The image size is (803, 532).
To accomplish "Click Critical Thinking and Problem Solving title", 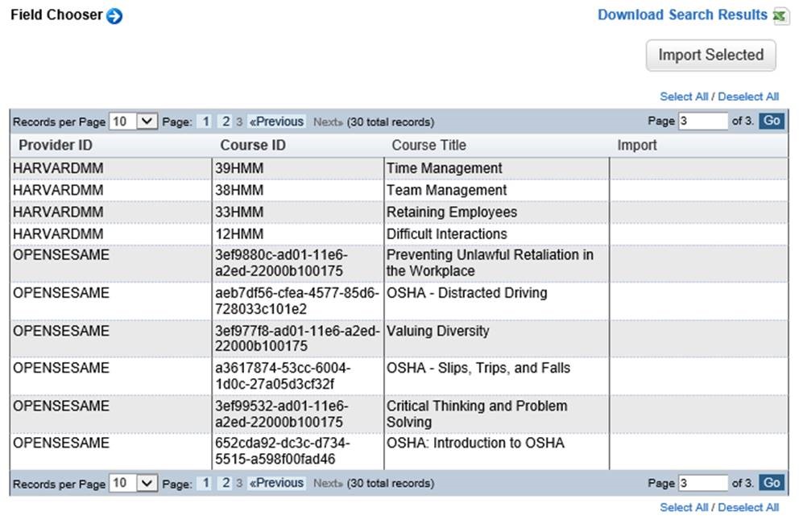I will (477, 414).
